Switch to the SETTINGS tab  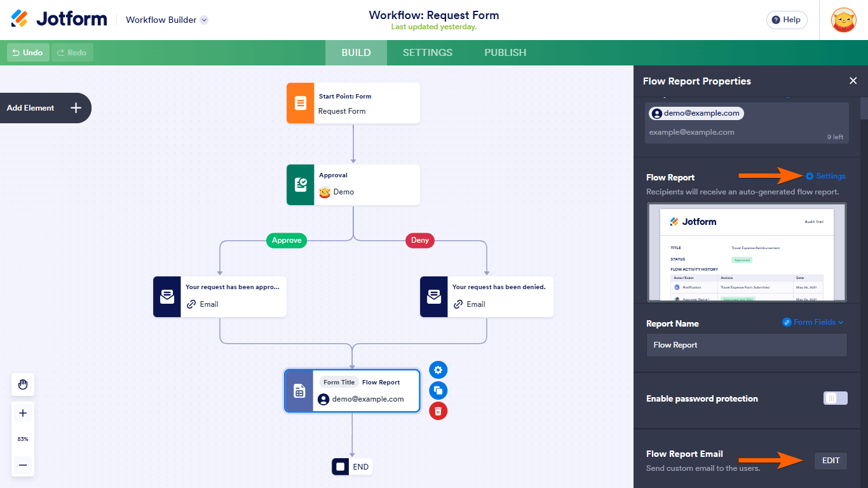[x=428, y=53]
